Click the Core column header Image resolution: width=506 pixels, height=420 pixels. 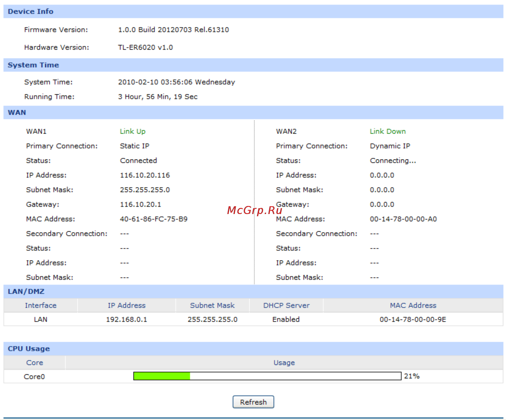pyautogui.click(x=35, y=363)
